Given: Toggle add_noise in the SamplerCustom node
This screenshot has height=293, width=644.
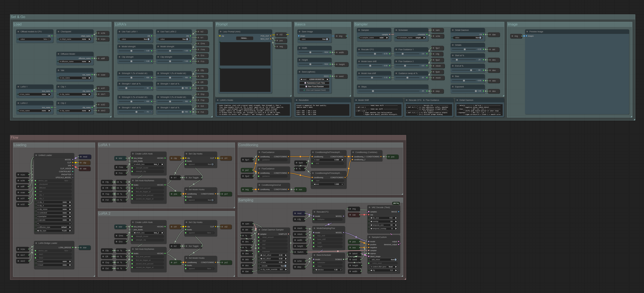Looking at the screenshot, I should (383, 260).
